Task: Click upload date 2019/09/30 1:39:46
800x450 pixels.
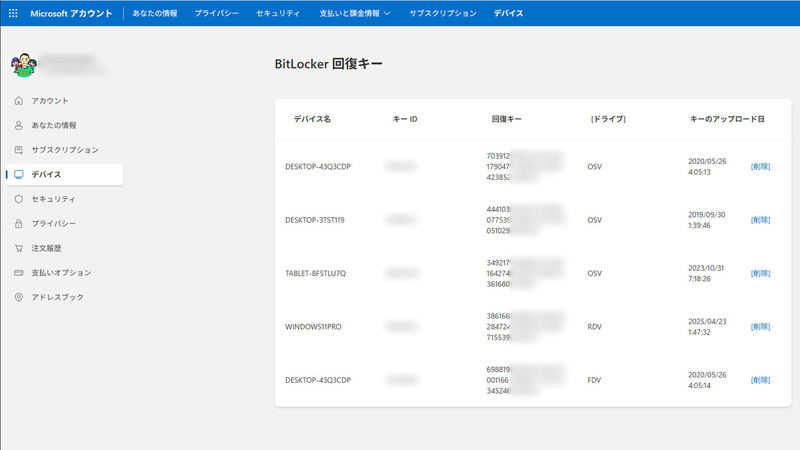Action: coord(706,220)
